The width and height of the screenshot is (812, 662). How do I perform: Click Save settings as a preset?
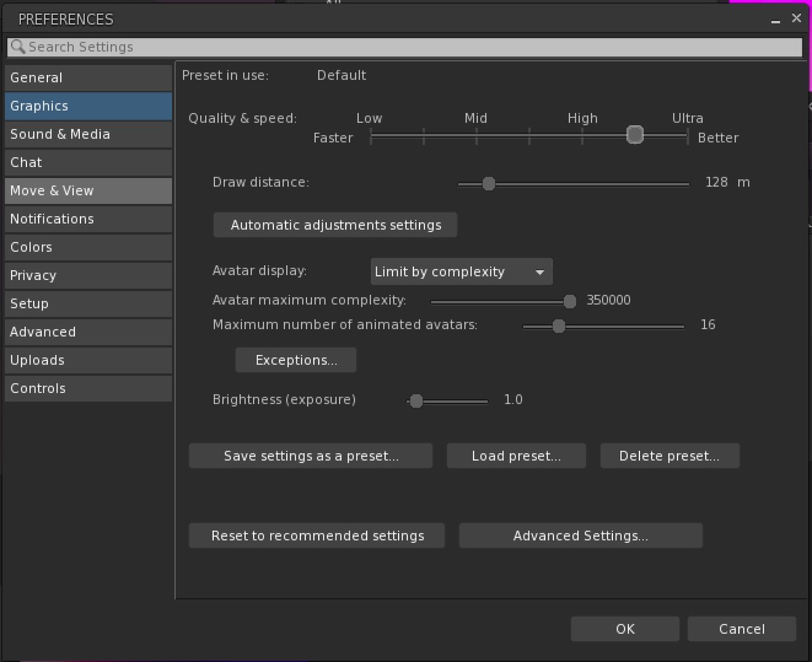(x=311, y=456)
